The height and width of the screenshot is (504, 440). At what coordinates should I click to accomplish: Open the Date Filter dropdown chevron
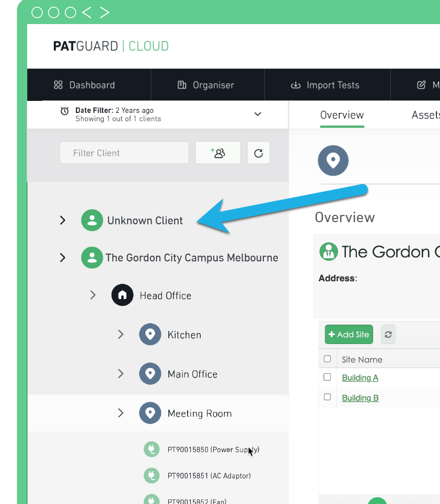pyautogui.click(x=258, y=114)
